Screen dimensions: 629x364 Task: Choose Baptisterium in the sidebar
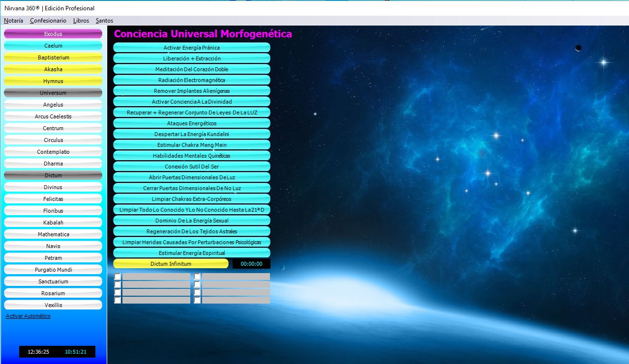(53, 57)
